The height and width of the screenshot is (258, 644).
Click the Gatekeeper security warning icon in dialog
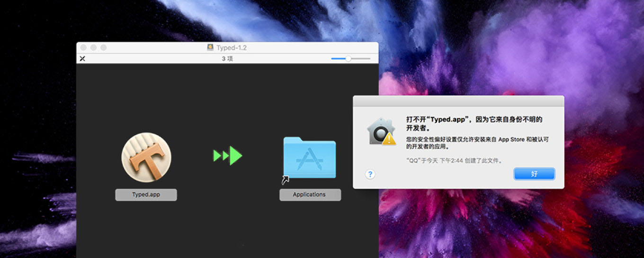(381, 131)
